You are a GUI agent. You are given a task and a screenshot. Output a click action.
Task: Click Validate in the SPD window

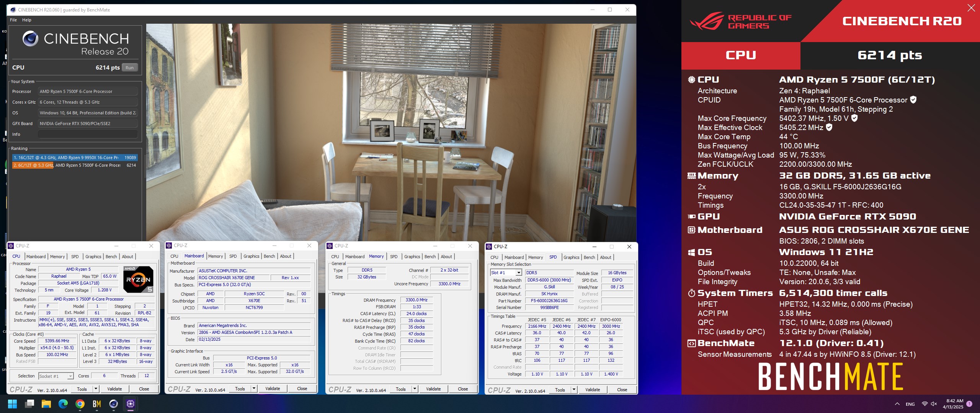click(593, 390)
